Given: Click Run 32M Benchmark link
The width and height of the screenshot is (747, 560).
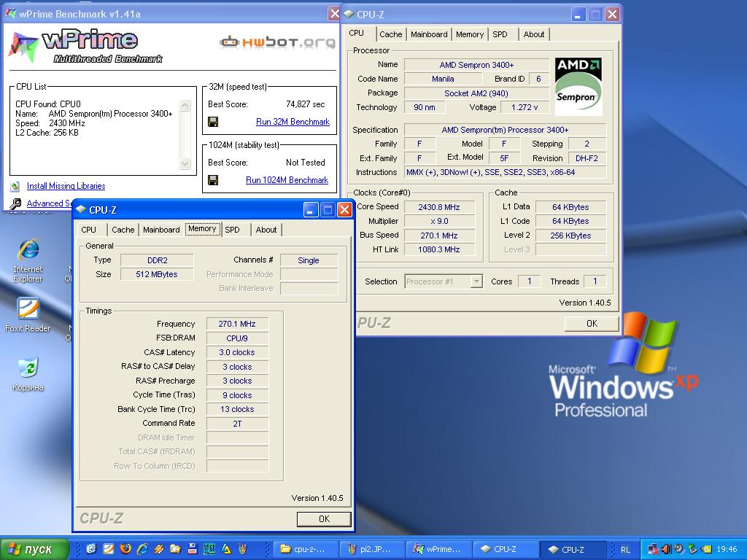Looking at the screenshot, I should (x=293, y=122).
